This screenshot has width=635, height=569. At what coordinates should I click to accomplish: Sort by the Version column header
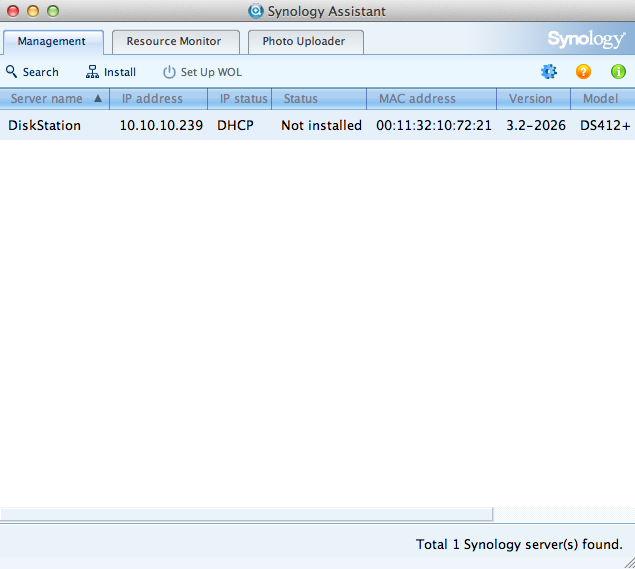[533, 99]
